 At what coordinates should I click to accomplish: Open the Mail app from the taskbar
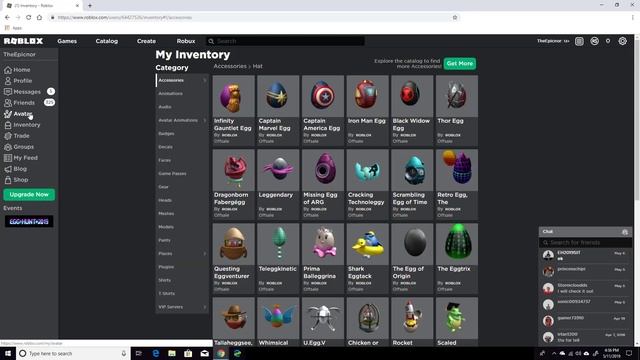click(204, 353)
